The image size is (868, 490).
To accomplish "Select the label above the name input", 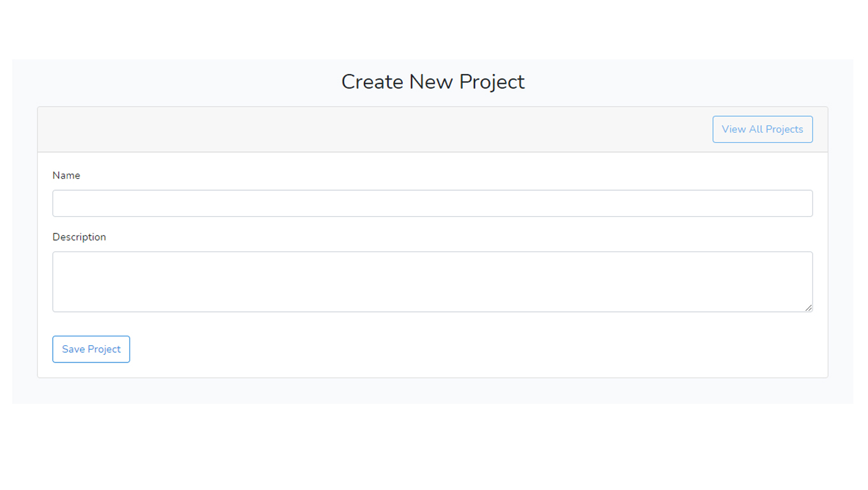I will (66, 175).
